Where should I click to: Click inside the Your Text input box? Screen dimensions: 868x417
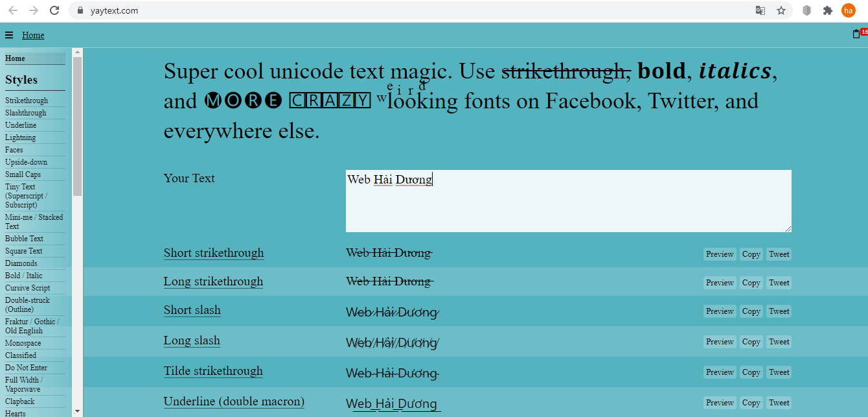(568, 201)
